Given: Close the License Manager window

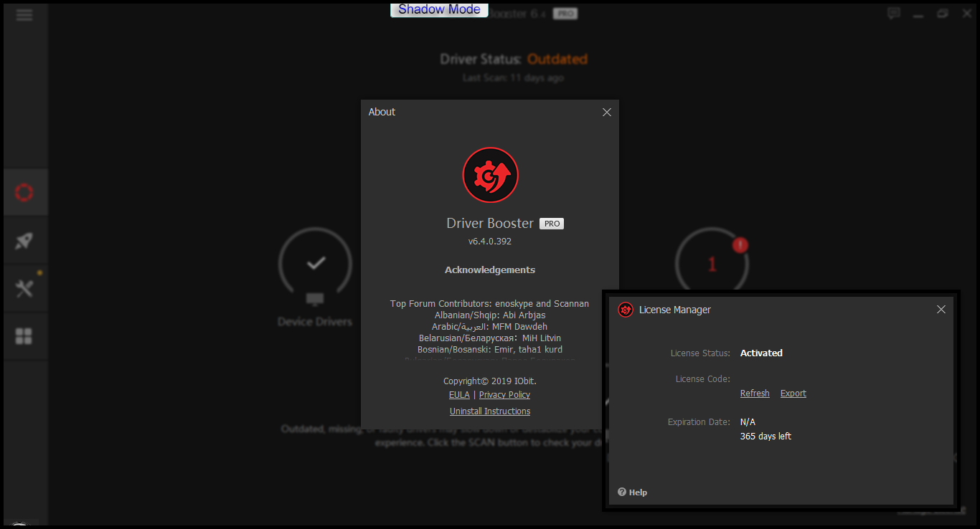Looking at the screenshot, I should 941,310.
